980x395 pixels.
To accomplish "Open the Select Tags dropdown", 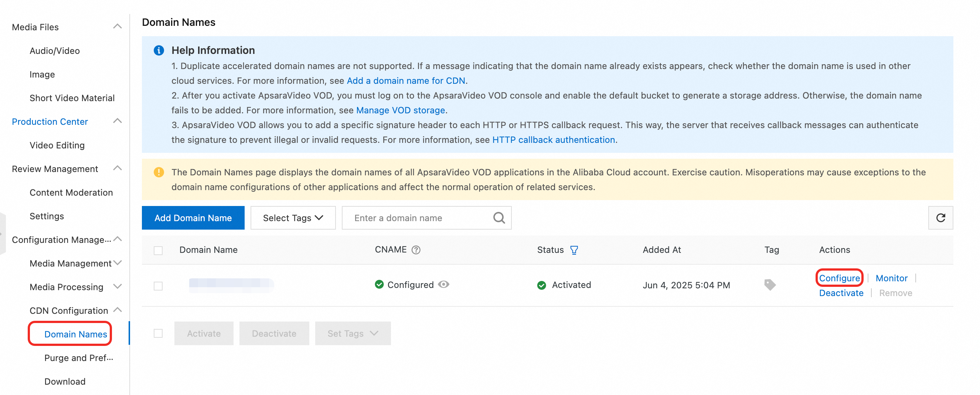I will click(293, 218).
